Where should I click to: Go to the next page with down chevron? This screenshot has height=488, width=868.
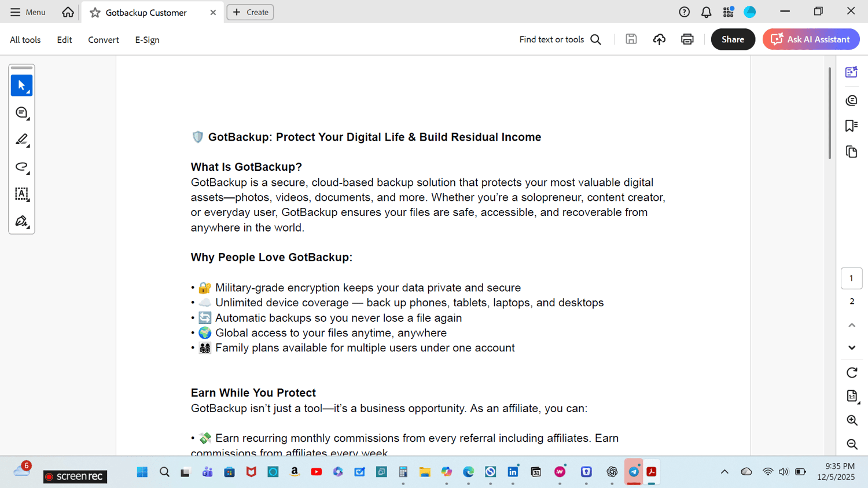tap(852, 347)
